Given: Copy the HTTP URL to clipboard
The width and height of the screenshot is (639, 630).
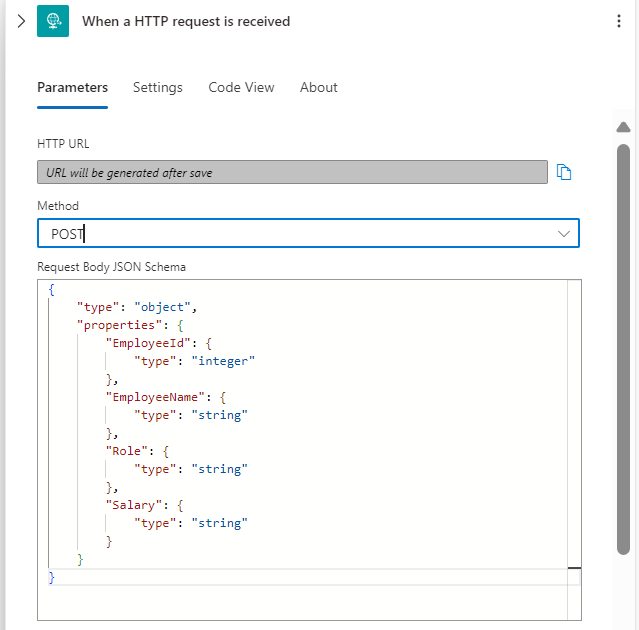Looking at the screenshot, I should tap(564, 172).
